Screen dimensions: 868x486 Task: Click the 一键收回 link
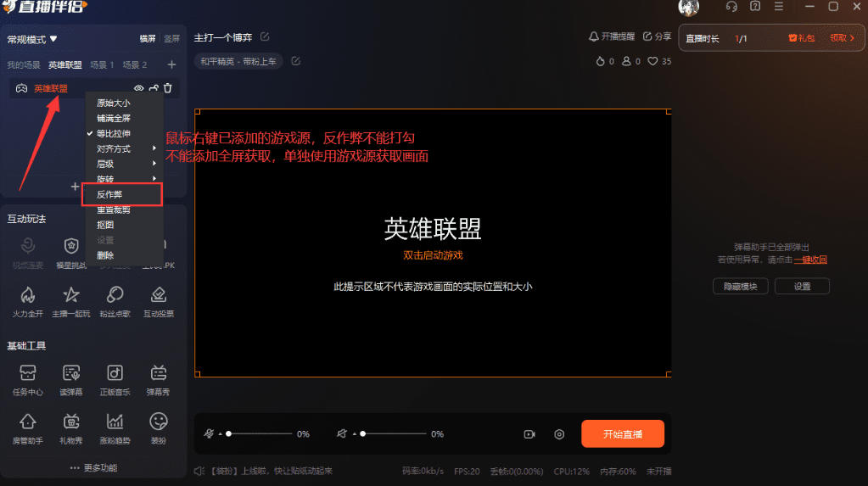pyautogui.click(x=810, y=260)
